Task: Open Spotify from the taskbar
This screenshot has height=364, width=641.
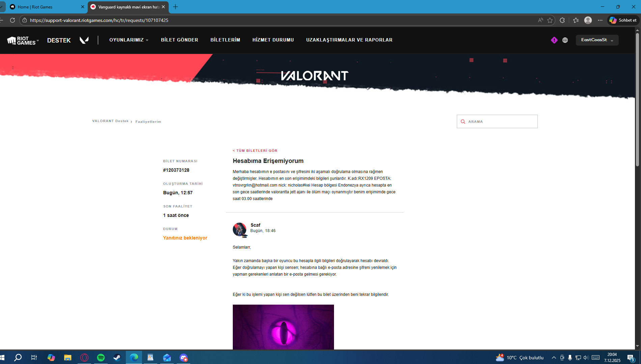Action: (x=101, y=358)
